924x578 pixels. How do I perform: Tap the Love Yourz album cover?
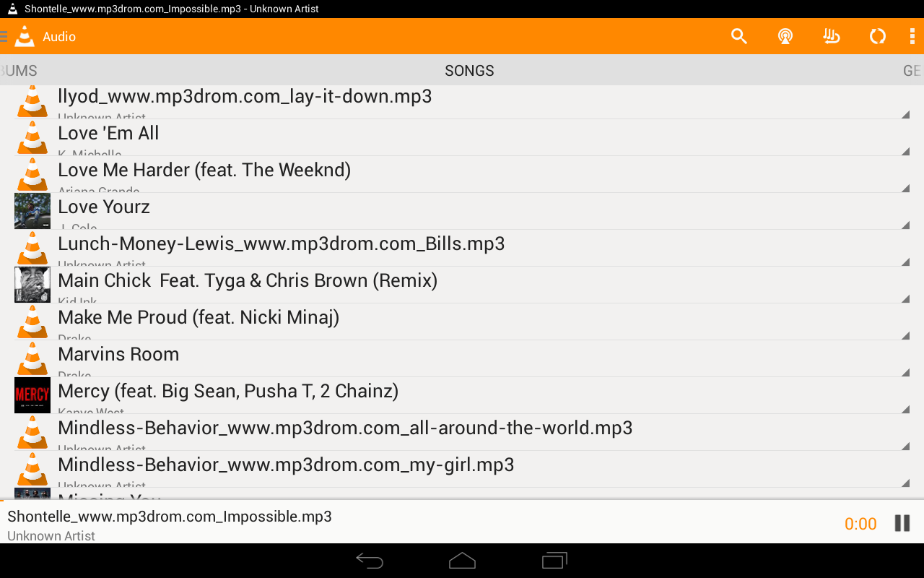[x=32, y=211]
